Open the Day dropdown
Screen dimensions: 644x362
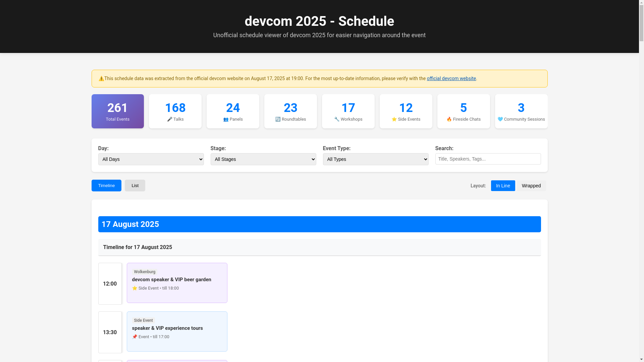[151, 159]
